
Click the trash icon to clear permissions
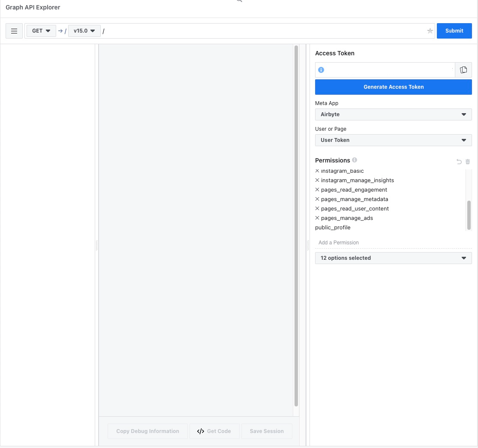coord(468,162)
